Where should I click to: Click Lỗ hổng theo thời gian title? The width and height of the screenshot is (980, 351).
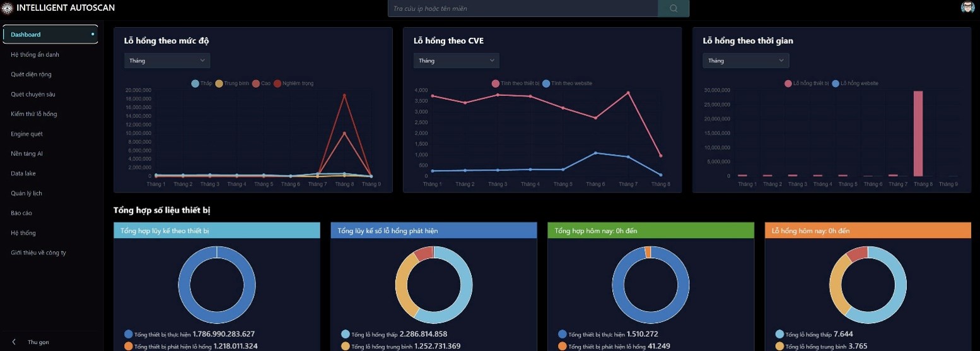click(748, 40)
